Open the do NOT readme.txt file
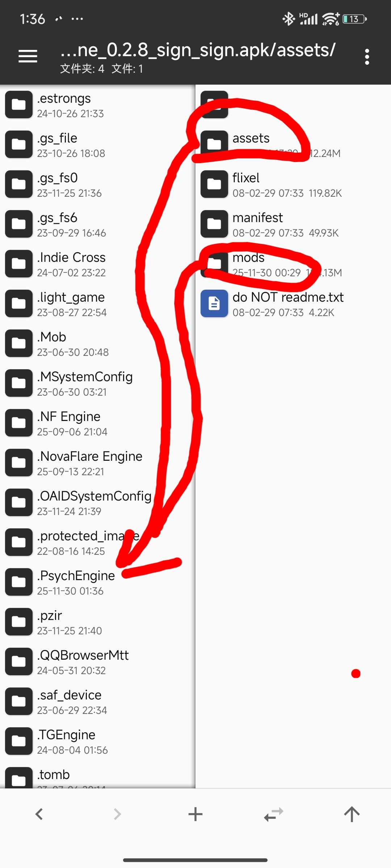Screen dimensions: 391x868 [x=293, y=304]
